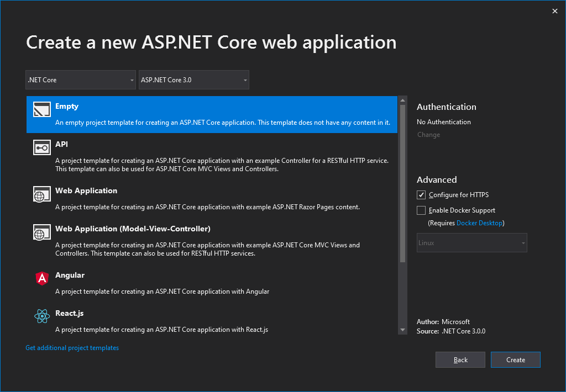Open the Docker Desktop link
The width and height of the screenshot is (566, 392).
click(479, 223)
